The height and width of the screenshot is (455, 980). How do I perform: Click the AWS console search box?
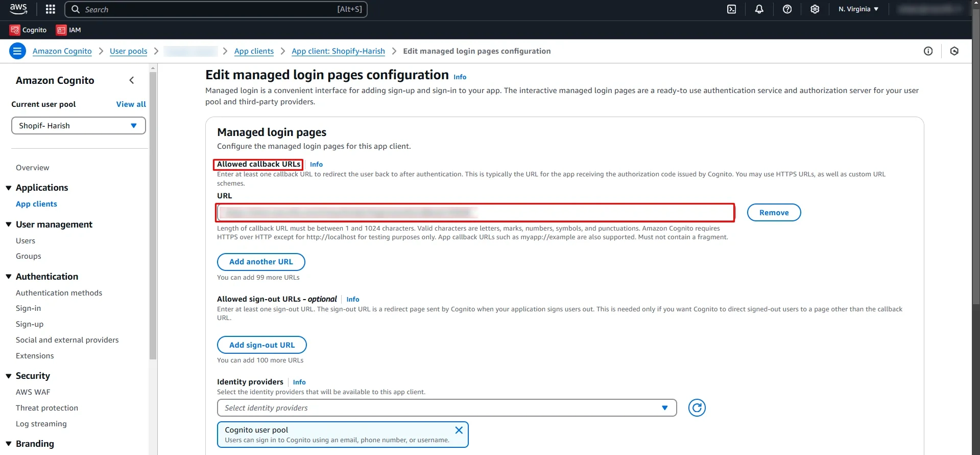click(216, 9)
